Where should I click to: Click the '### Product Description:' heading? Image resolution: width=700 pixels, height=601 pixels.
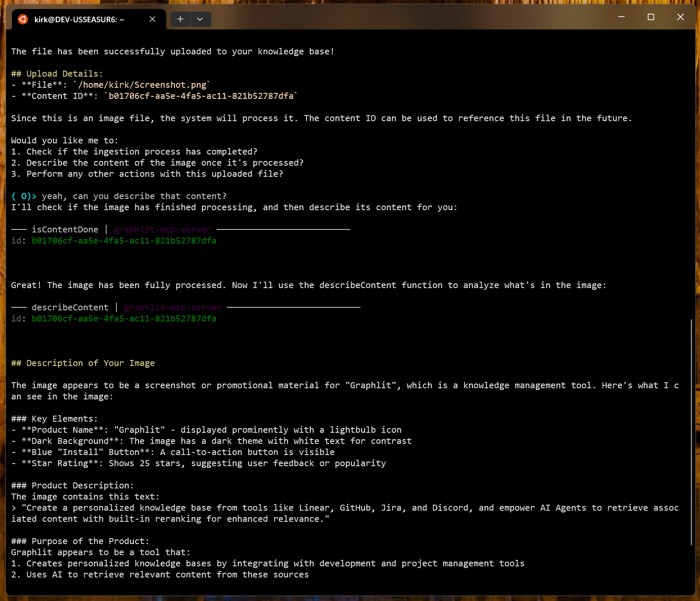(73, 485)
